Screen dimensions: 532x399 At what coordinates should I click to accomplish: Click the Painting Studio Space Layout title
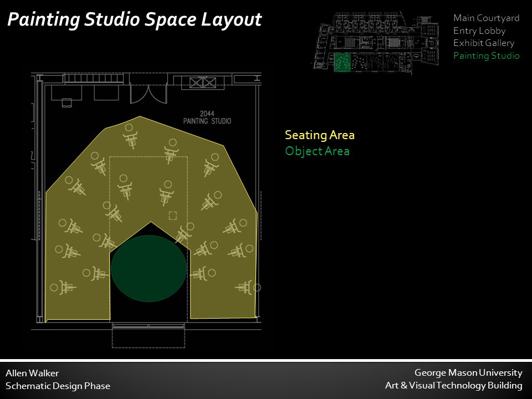134,19
